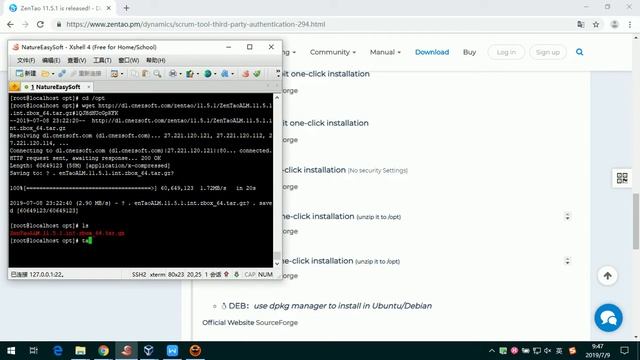Click the Chrome icon in the taskbar
Screen dimensions: 640x360
[103, 351]
